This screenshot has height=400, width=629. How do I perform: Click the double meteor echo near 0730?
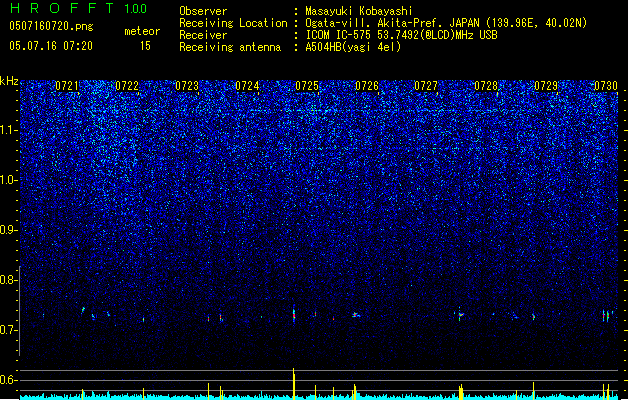point(606,315)
